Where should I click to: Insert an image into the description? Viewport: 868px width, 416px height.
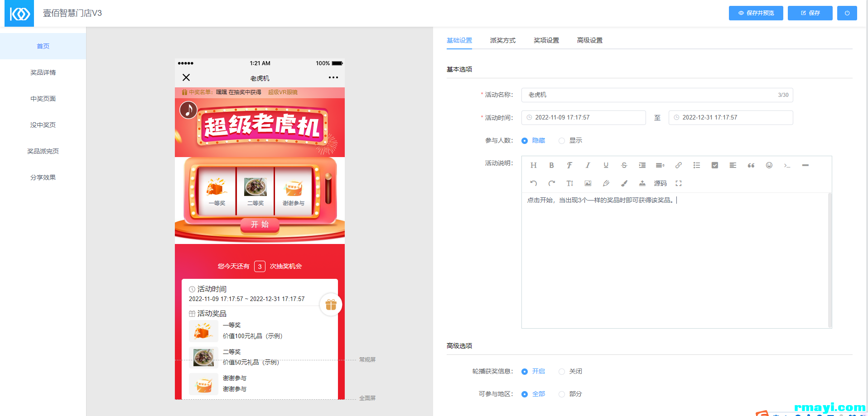click(x=588, y=183)
